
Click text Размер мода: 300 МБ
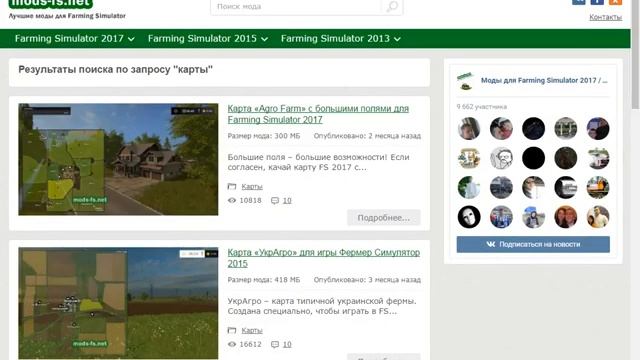pos(264,136)
